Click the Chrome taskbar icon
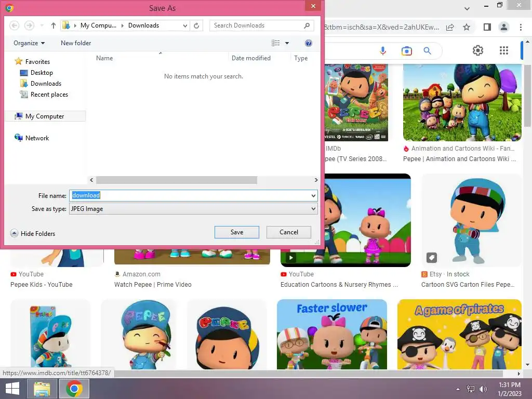This screenshot has width=532, height=399. click(74, 389)
